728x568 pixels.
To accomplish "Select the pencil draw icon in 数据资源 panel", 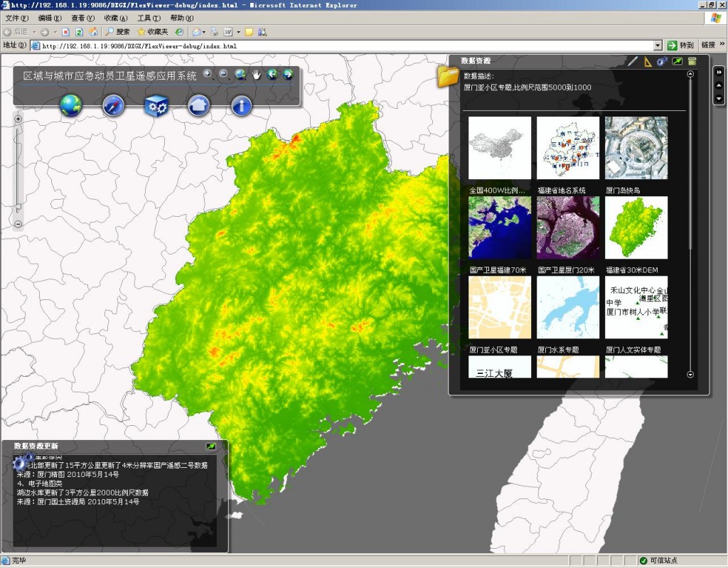I will click(633, 61).
